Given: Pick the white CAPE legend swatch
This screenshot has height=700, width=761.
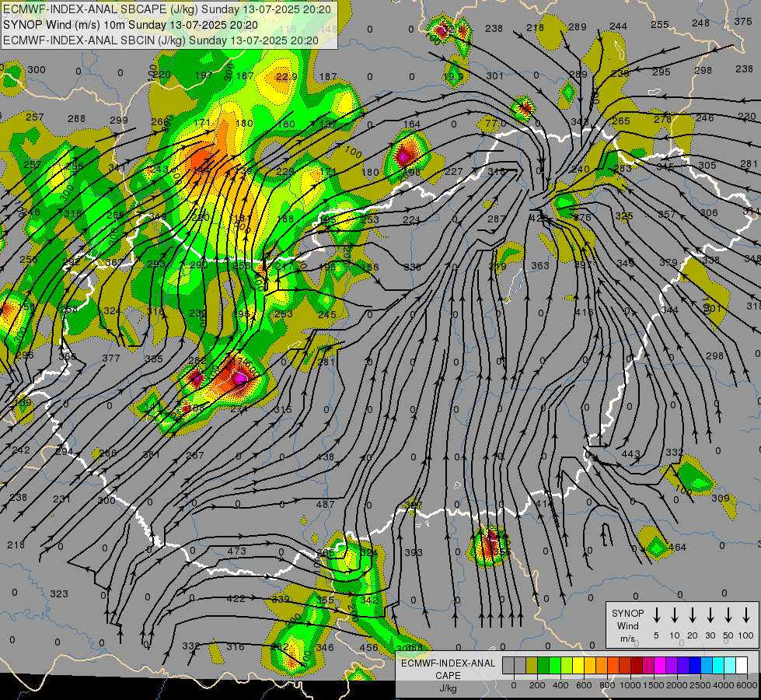Looking at the screenshot, I should [x=741, y=666].
